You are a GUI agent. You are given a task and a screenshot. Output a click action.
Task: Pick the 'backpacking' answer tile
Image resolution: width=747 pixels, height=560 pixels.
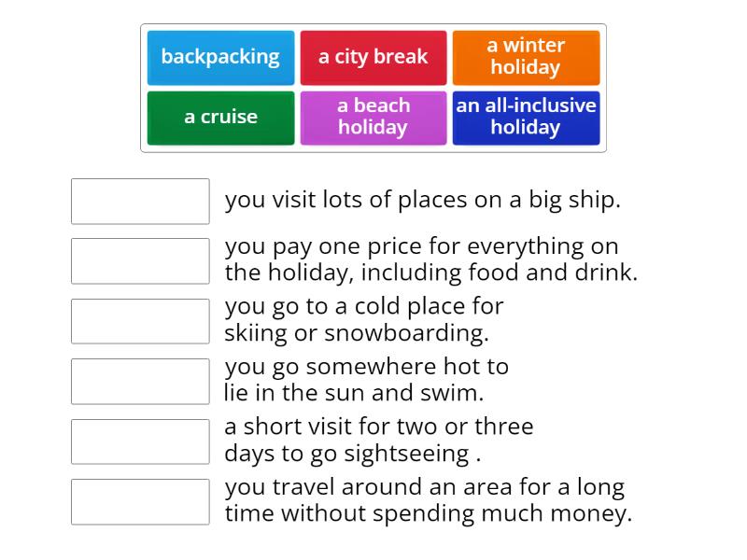[220, 57]
